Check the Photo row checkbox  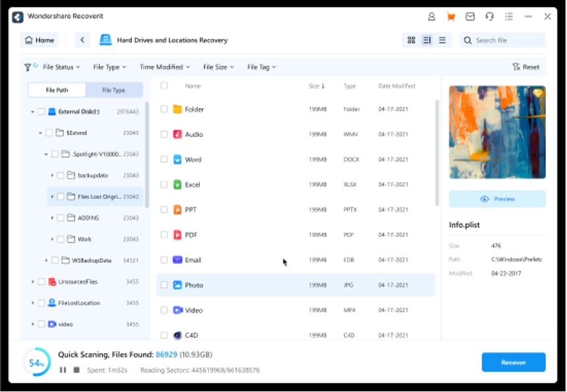pyautogui.click(x=164, y=285)
